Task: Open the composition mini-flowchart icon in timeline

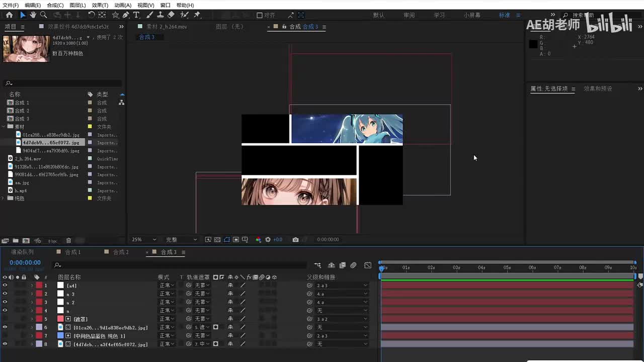Action: pos(317,265)
